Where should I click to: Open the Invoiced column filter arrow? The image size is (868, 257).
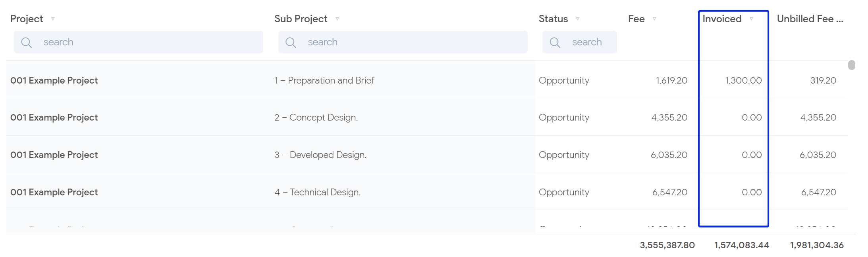[751, 19]
